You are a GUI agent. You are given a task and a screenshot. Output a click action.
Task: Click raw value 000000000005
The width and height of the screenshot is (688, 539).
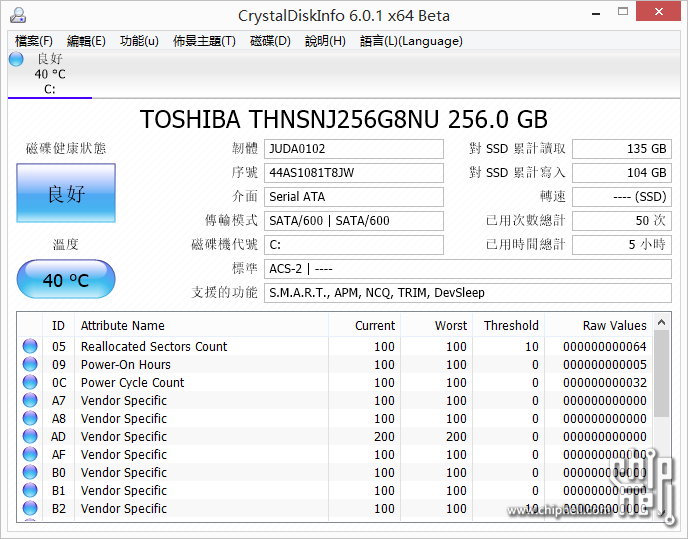pos(605,364)
